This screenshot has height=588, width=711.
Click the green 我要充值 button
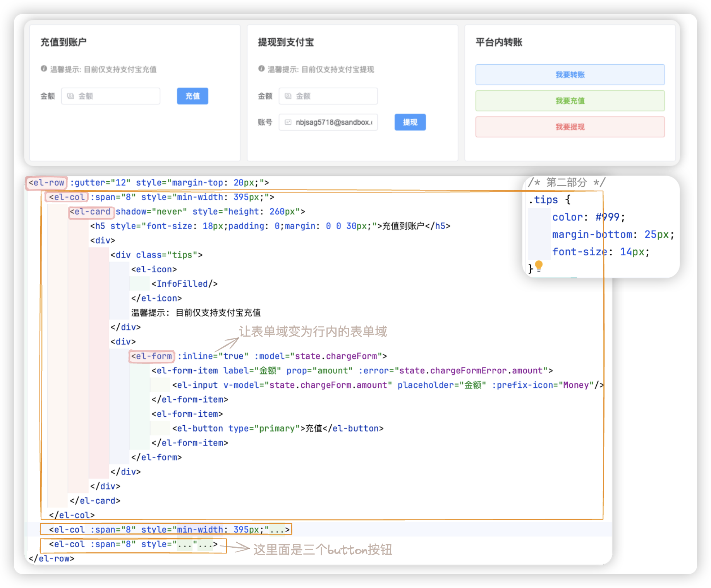pos(570,101)
